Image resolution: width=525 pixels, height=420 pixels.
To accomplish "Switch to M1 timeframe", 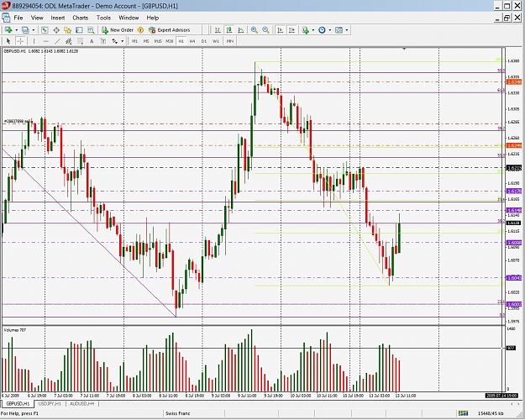I will pos(134,41).
